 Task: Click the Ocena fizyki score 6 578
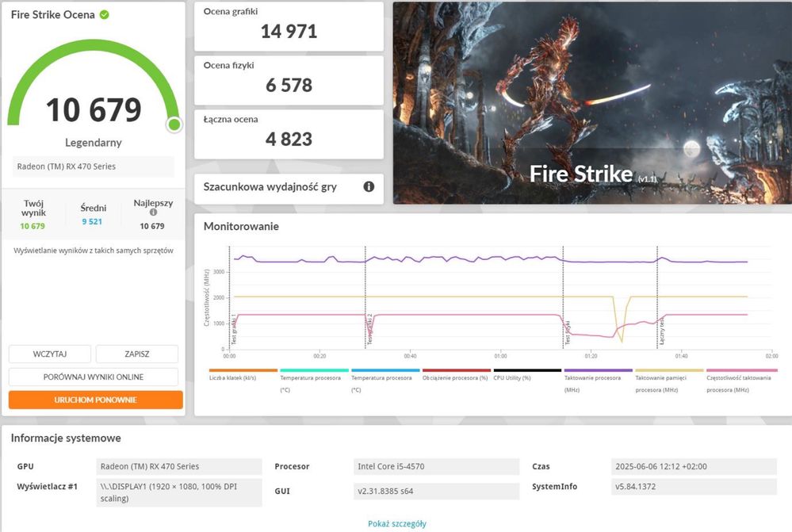click(289, 86)
